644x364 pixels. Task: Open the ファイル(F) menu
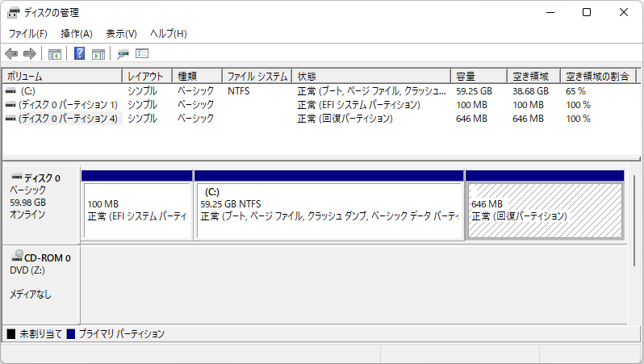pos(28,34)
